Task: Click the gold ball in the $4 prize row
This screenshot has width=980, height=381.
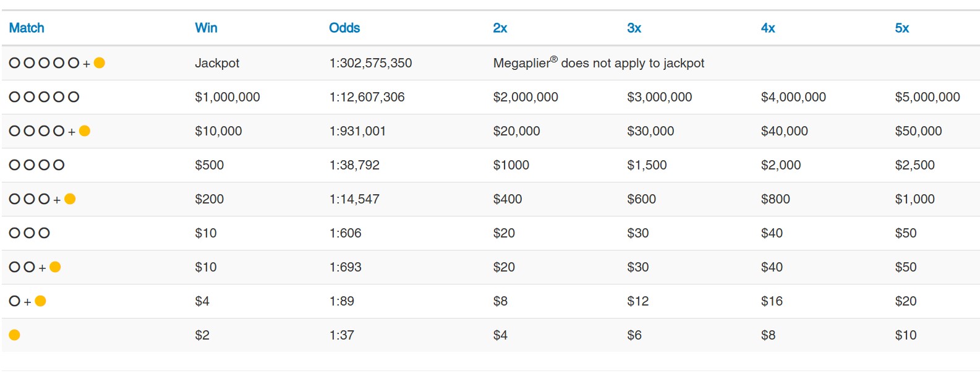Action: coord(41,301)
